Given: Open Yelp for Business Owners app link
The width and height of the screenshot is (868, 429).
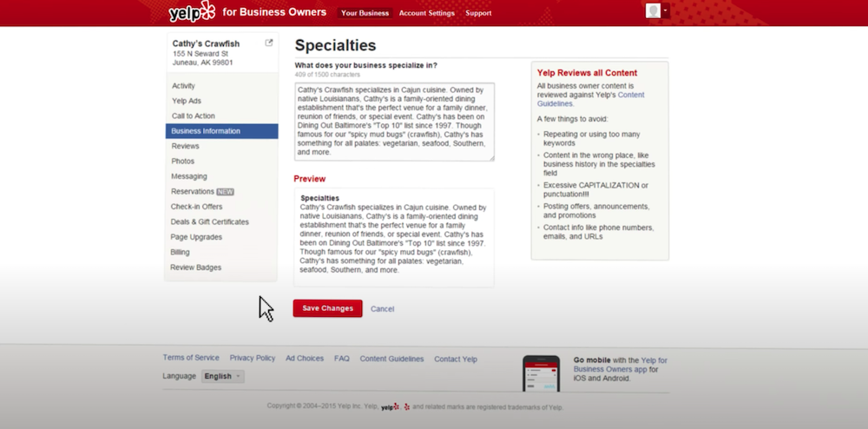Looking at the screenshot, I should (x=620, y=365).
